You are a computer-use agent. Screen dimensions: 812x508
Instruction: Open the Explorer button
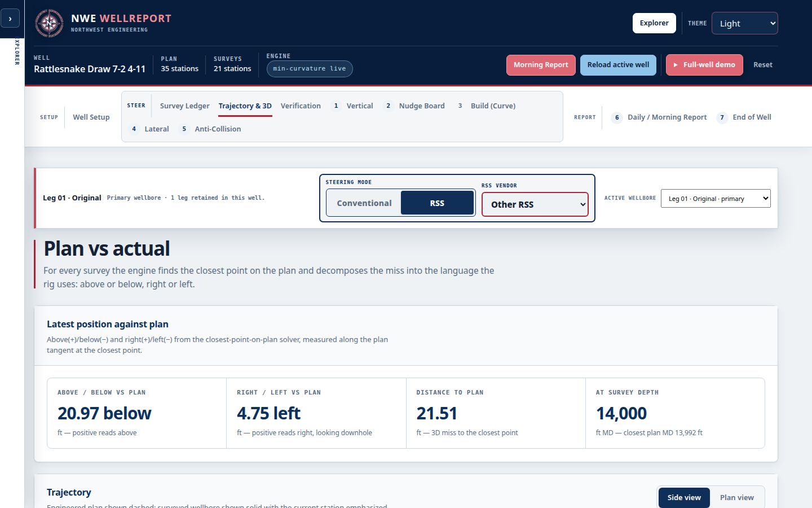pos(654,23)
